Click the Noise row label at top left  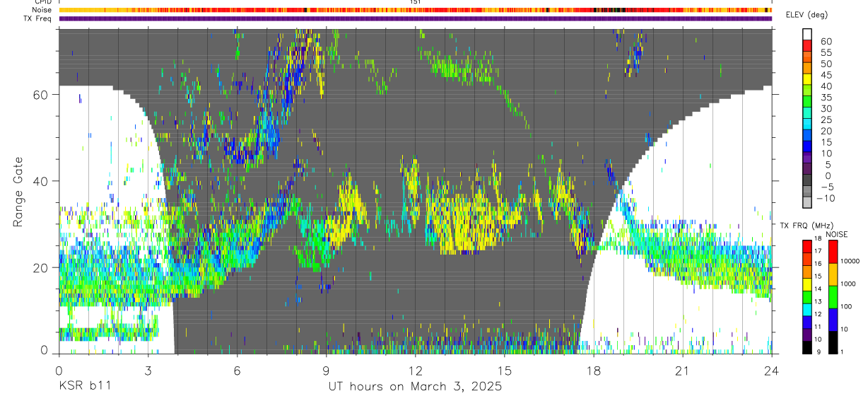[42, 10]
